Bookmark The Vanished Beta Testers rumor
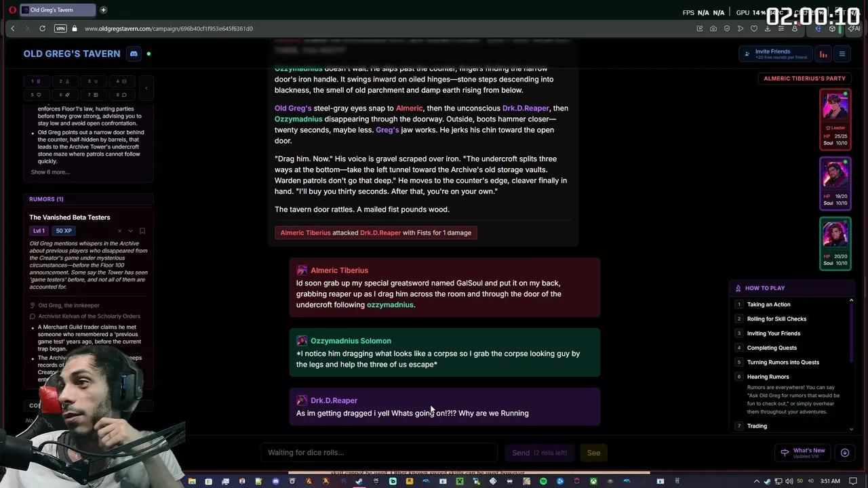This screenshot has height=488, width=868. coord(142,231)
